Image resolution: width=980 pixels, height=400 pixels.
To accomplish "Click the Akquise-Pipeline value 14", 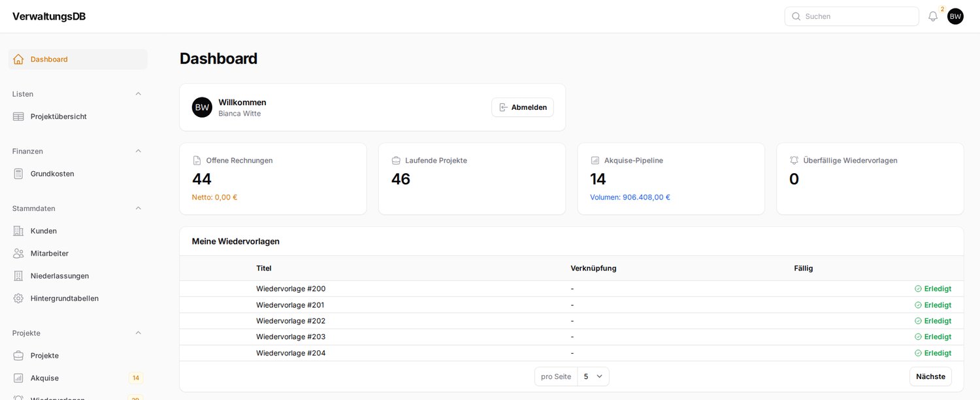I will pos(598,179).
